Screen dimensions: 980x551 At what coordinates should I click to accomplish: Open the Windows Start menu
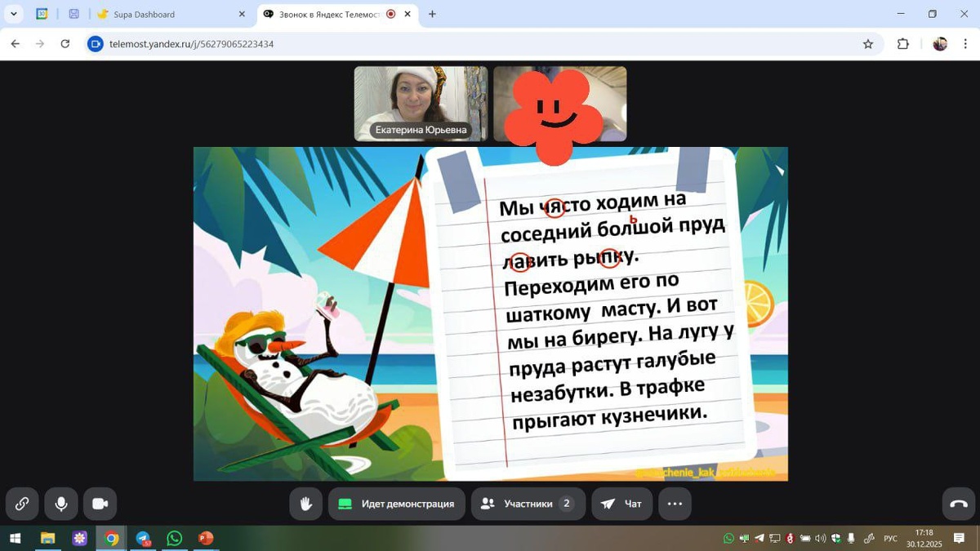click(15, 539)
